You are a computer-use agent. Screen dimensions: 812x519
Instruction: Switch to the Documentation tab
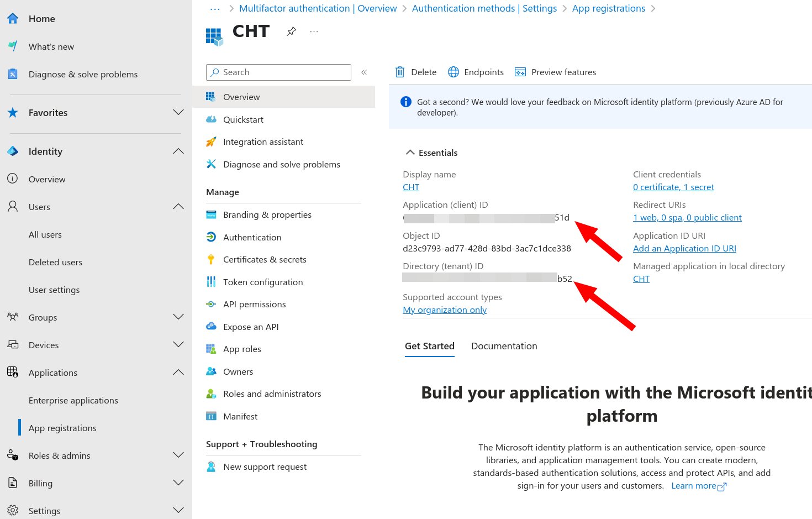(x=504, y=346)
